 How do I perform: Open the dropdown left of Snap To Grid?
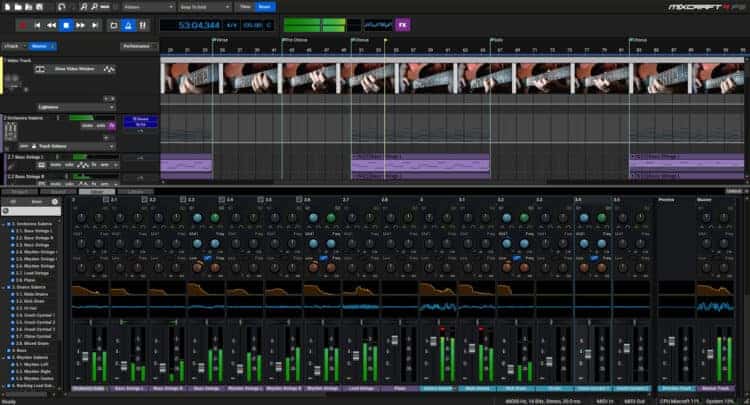pyautogui.click(x=148, y=7)
